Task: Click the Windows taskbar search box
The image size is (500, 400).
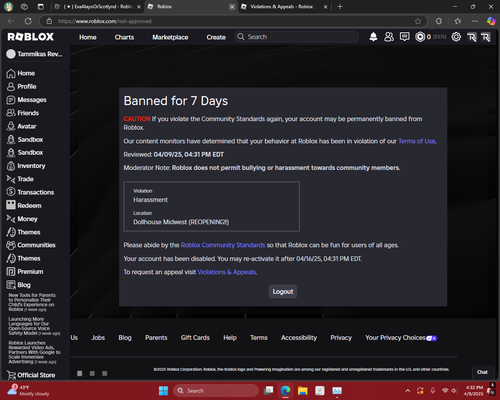Action: [x=216, y=390]
